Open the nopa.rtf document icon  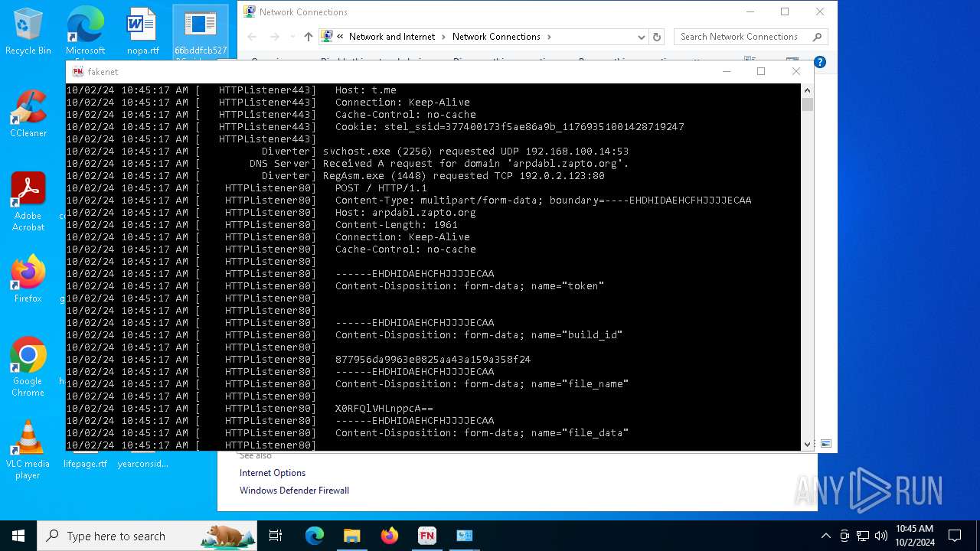(142, 31)
